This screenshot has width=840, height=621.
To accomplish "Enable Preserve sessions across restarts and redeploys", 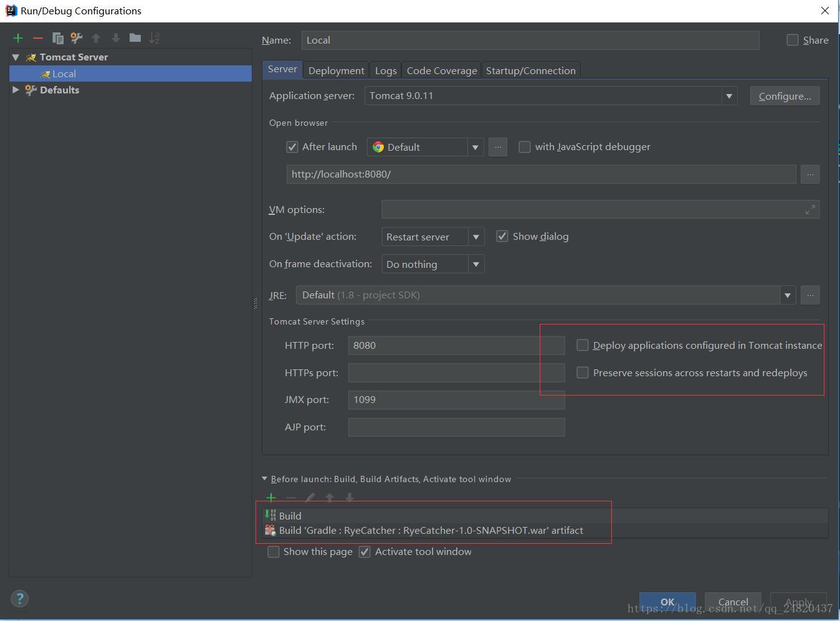I will 583,372.
